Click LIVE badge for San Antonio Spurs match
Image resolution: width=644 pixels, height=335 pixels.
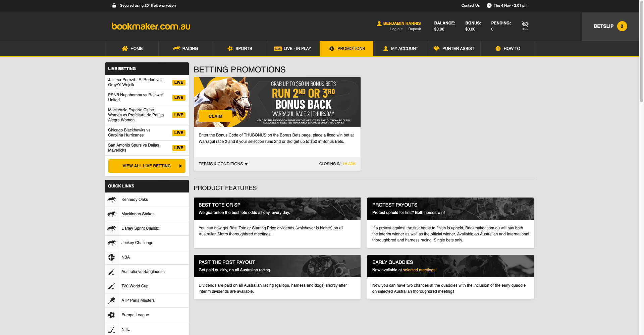(179, 148)
